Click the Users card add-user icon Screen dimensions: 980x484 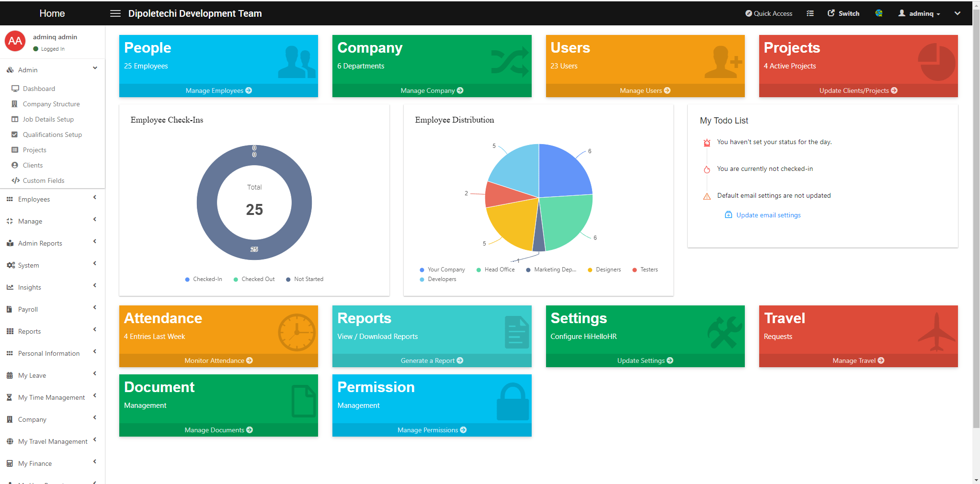(723, 62)
